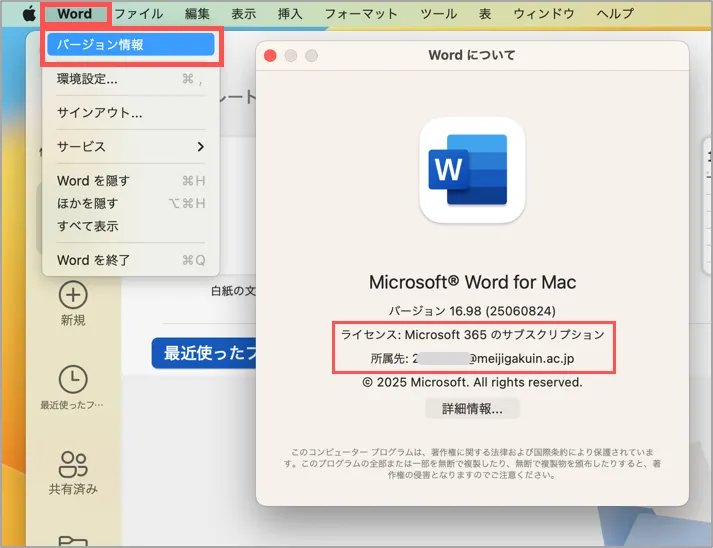713x548 pixels.
Task: Click © 2025 Microsoft. All rights reserved. text
Action: 472,382
